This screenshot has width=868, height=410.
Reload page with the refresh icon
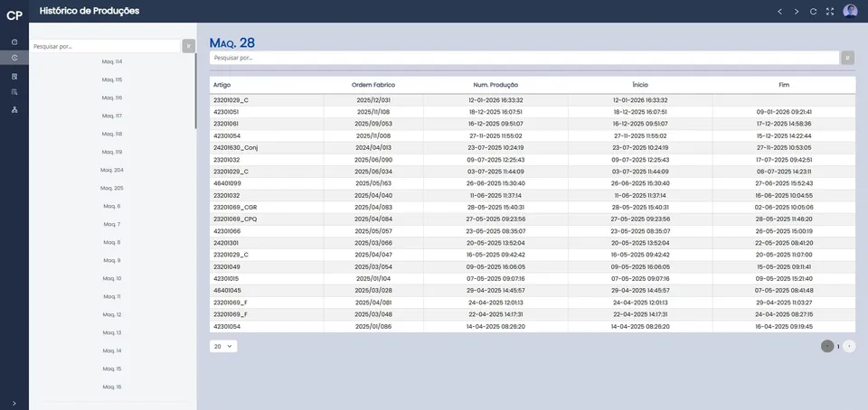[x=813, y=11]
